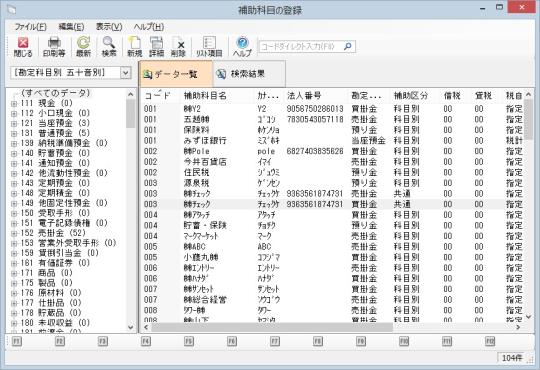This screenshot has height=370, width=540.
Task: Open the 編集(E) menu
Action: (71, 27)
